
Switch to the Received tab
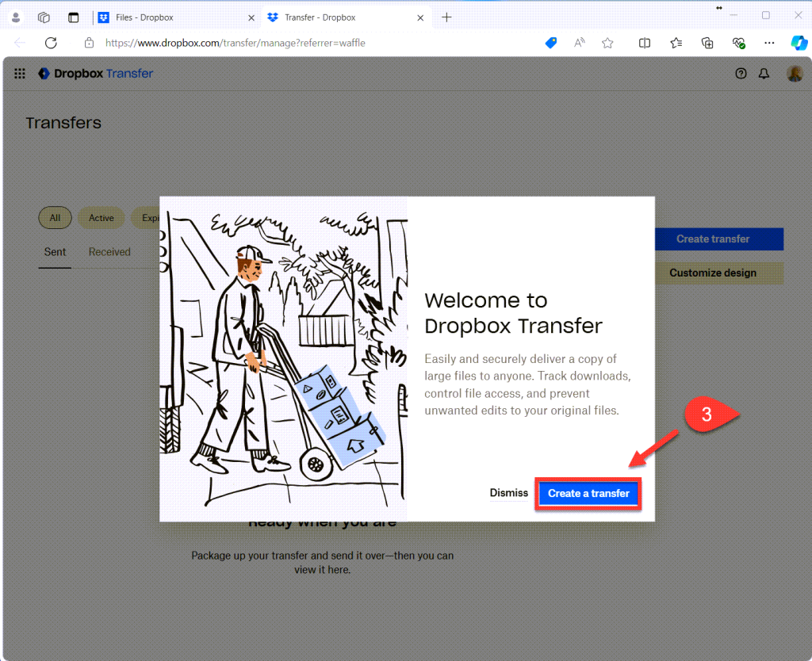[x=109, y=252]
